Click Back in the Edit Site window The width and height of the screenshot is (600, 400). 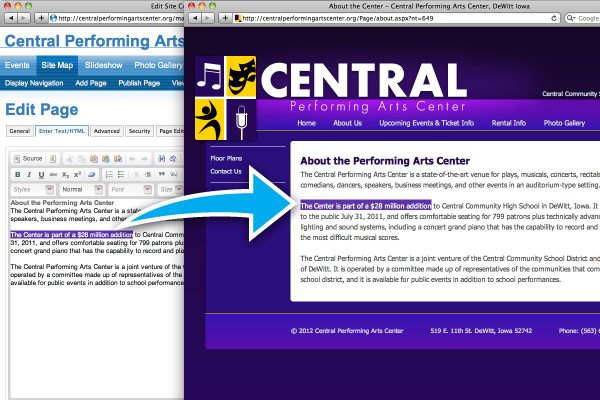(11, 18)
